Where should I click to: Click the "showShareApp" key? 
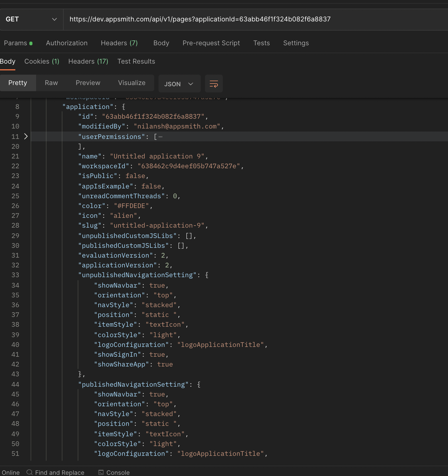click(121, 364)
